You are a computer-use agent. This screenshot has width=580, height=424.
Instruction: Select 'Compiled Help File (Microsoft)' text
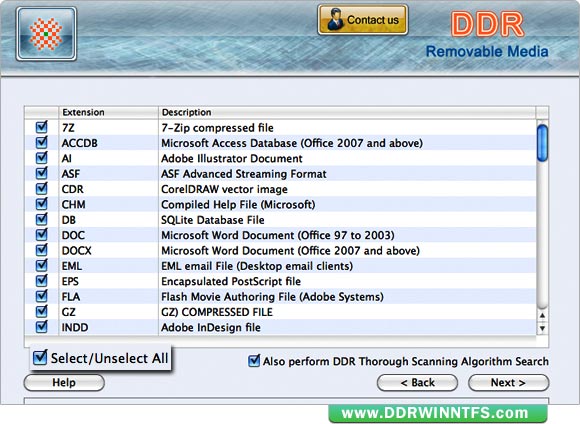click(x=238, y=205)
